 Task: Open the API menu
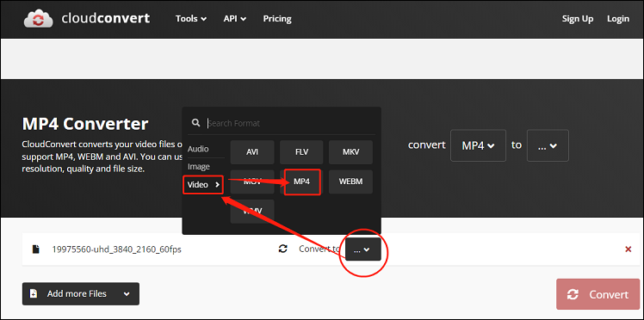(235, 19)
